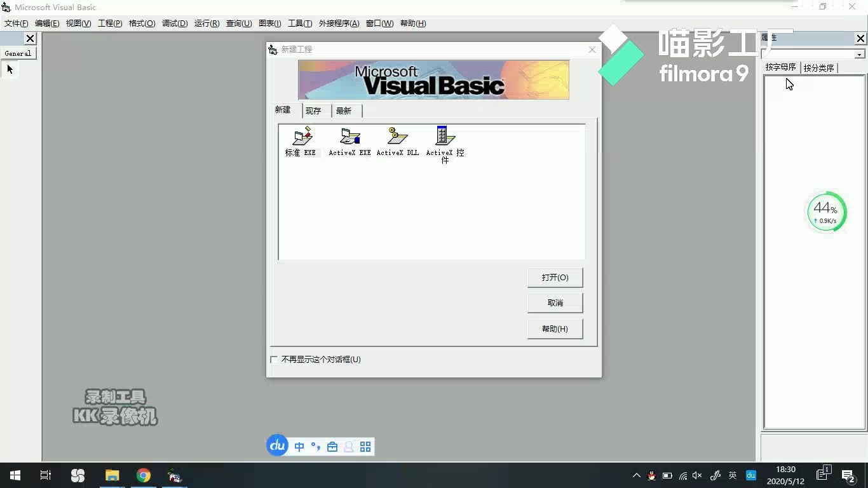This screenshot has height=488, width=868.
Task: Open the 格式(O) menu
Action: coord(142,24)
